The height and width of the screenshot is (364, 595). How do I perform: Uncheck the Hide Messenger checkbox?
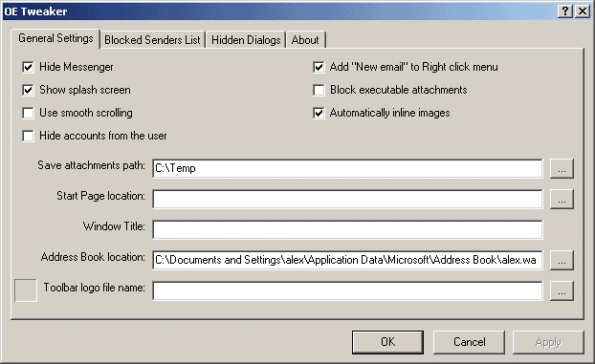(x=28, y=68)
